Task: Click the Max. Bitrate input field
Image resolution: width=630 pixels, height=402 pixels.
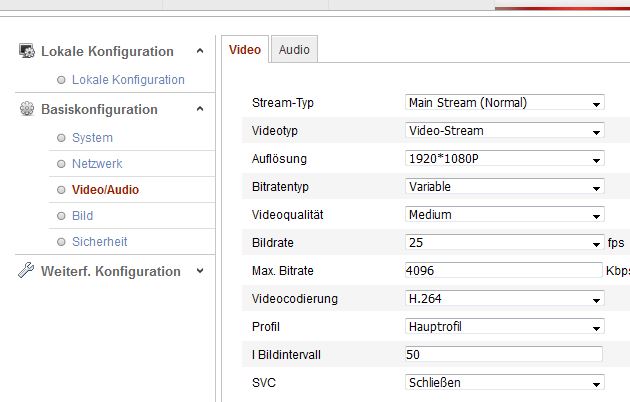Action: point(503,270)
